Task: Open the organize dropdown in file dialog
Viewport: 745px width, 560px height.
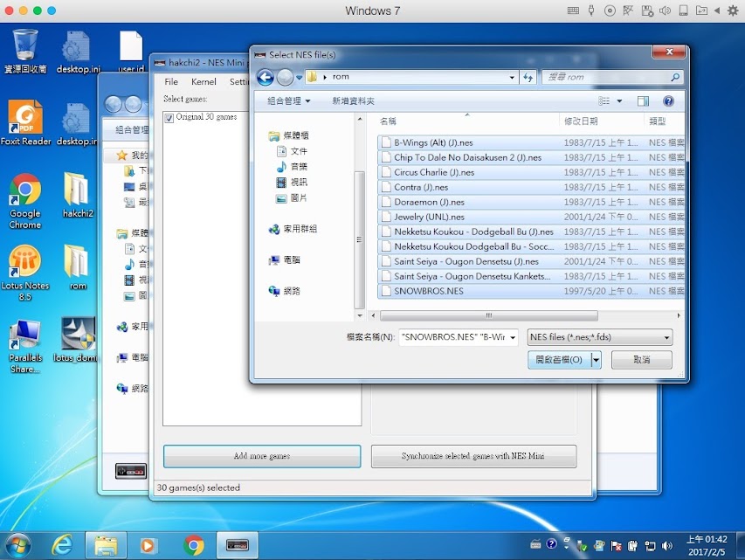Action: click(289, 100)
